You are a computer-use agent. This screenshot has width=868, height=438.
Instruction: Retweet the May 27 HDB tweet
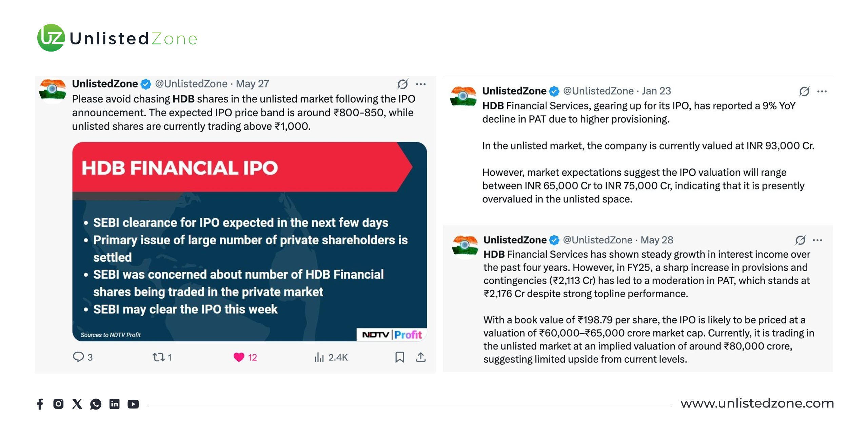(158, 357)
